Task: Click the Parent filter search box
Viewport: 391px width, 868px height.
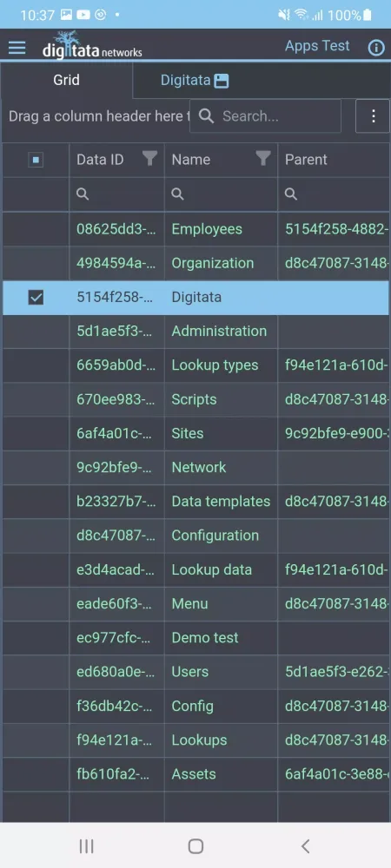Action: [x=334, y=194]
